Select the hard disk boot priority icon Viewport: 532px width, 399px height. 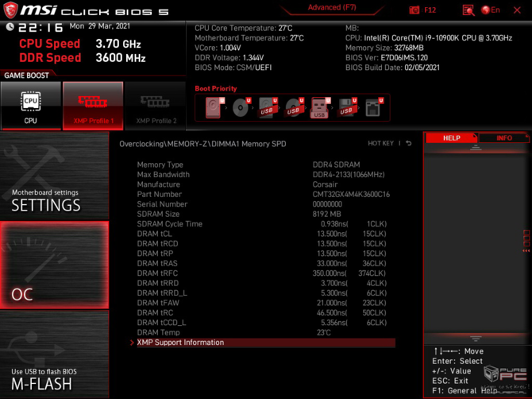point(214,107)
